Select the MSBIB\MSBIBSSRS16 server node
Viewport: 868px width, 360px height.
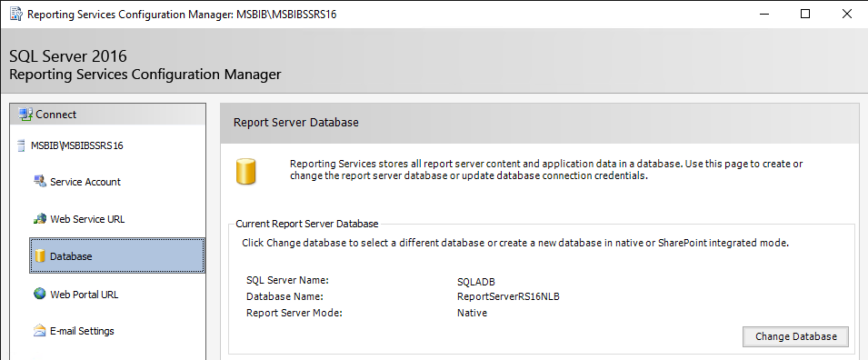[77, 145]
